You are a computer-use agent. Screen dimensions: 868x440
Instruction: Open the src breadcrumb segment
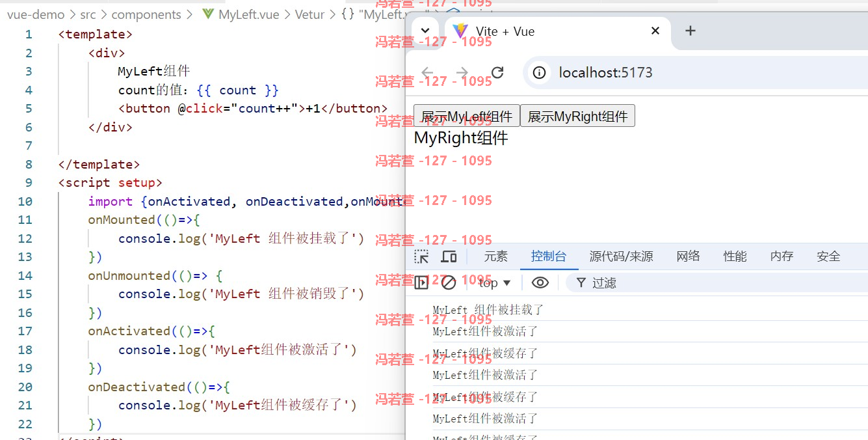(x=88, y=14)
